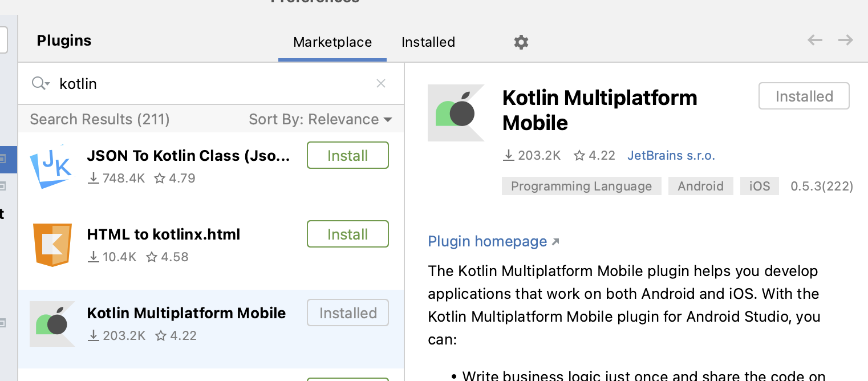The height and width of the screenshot is (381, 868).
Task: Click Installed button in Kotlin Multiplatform Mobile row
Action: pos(348,313)
